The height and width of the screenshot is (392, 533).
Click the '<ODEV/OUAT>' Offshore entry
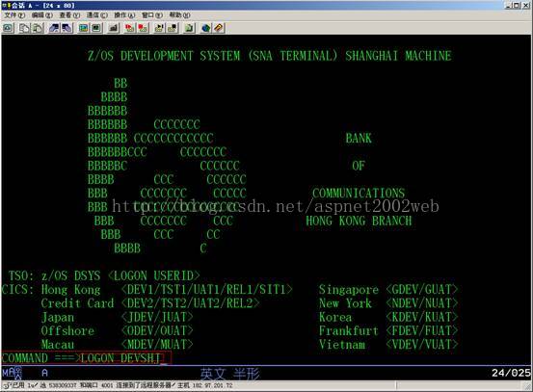pos(157,330)
